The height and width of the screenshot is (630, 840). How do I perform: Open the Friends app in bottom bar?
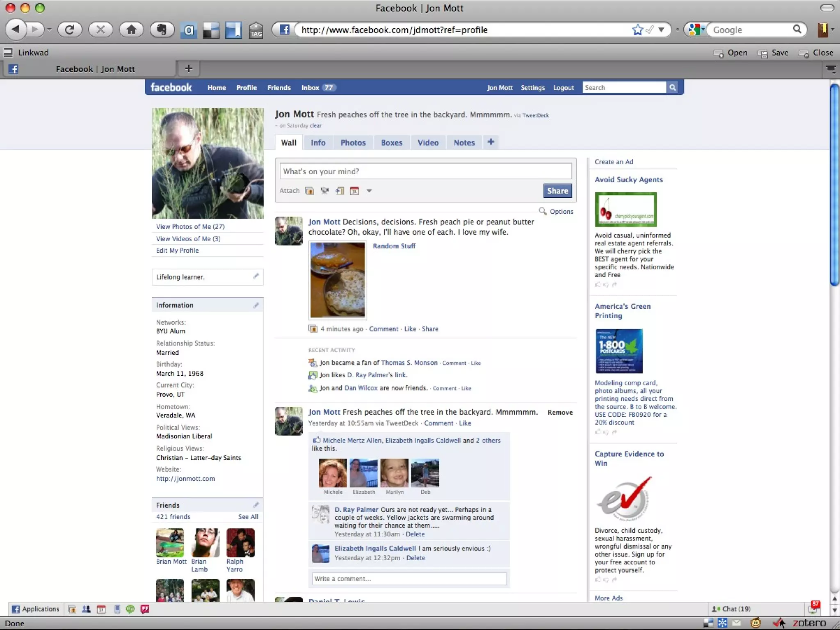tap(86, 609)
